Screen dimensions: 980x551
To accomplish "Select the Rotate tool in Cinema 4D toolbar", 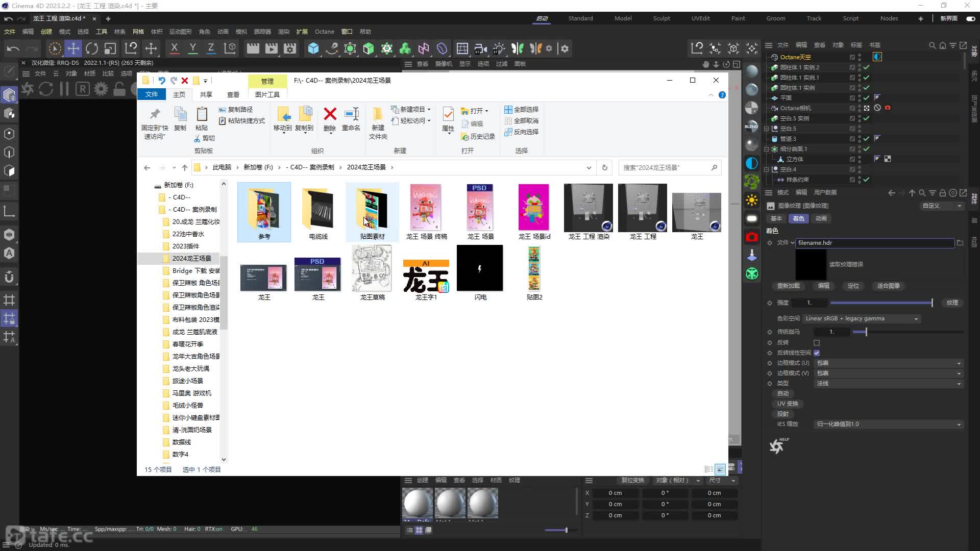I will pyautogui.click(x=92, y=48).
